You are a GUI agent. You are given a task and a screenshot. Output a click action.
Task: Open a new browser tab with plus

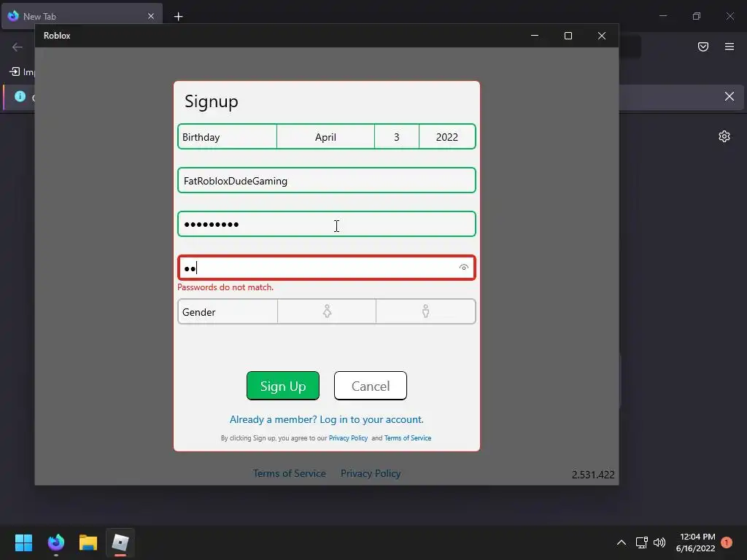coord(178,17)
